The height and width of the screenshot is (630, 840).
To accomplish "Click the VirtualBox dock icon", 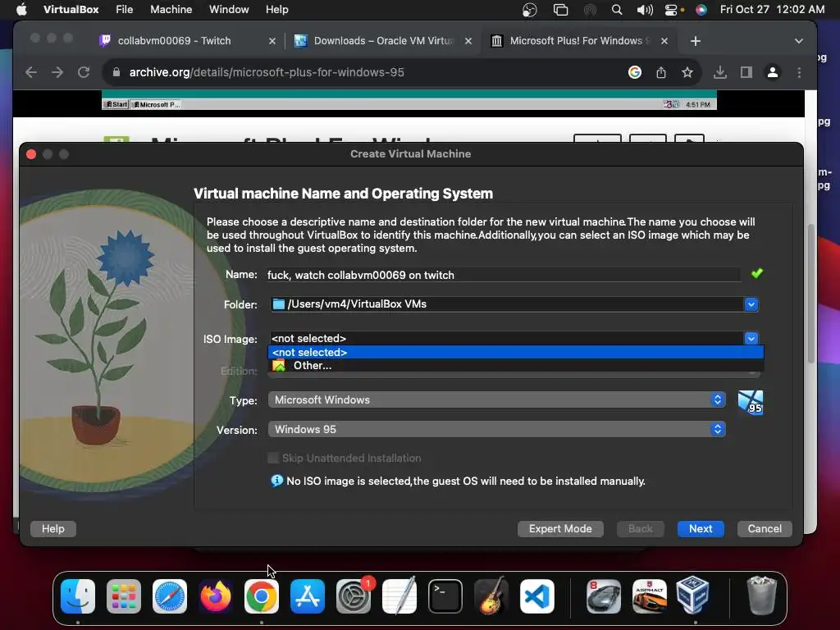I will tap(692, 596).
